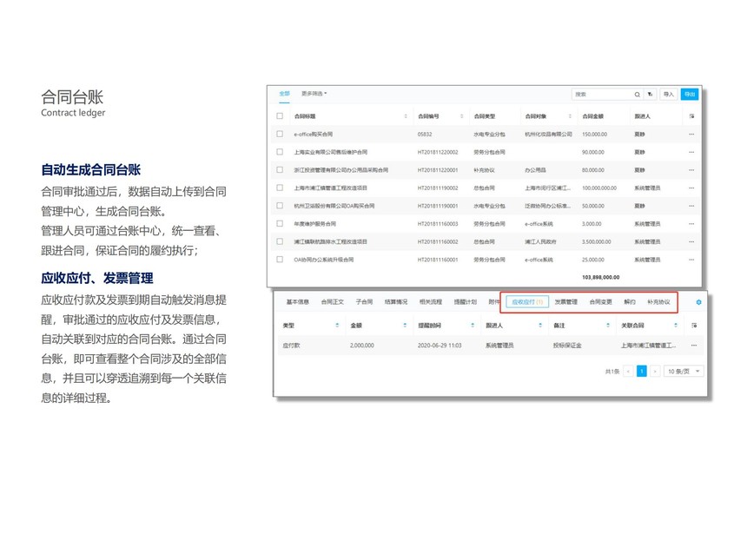Click into the 搜索 input field
Viewport: 747px width, 560px height.
click(x=601, y=95)
